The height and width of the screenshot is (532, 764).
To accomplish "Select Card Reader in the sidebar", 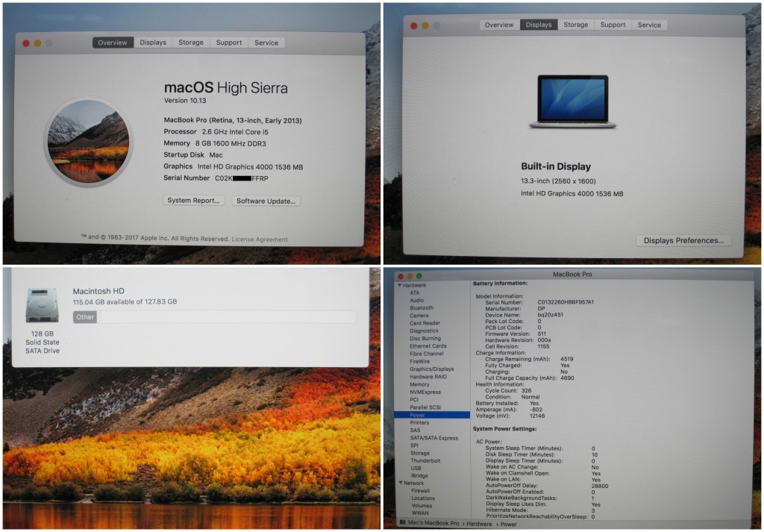I will click(425, 323).
